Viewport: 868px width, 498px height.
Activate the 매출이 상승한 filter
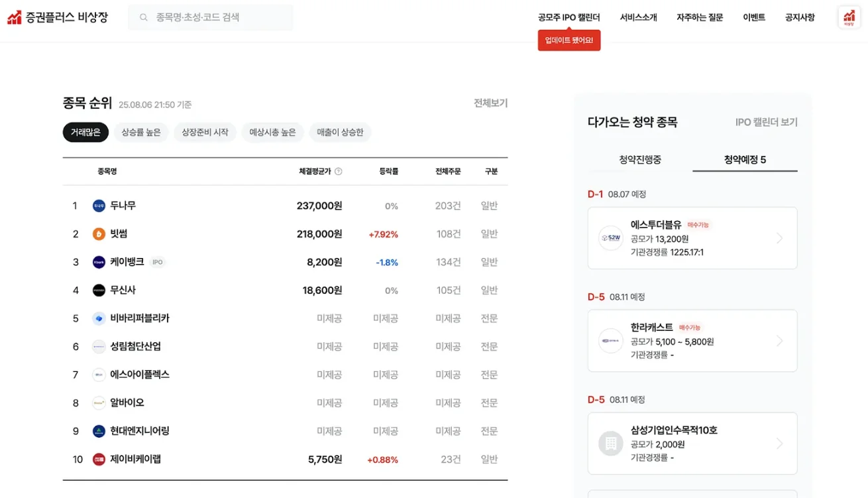tap(340, 132)
